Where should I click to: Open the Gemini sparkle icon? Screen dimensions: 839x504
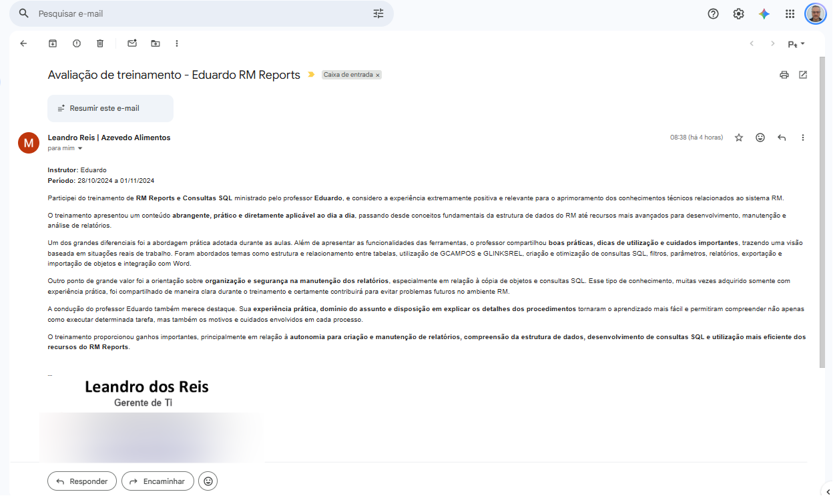(764, 13)
